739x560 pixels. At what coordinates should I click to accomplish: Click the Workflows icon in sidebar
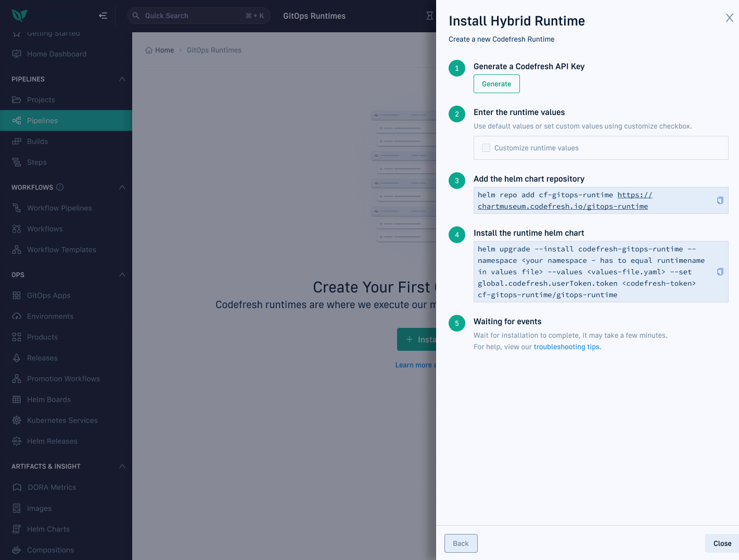(17, 229)
